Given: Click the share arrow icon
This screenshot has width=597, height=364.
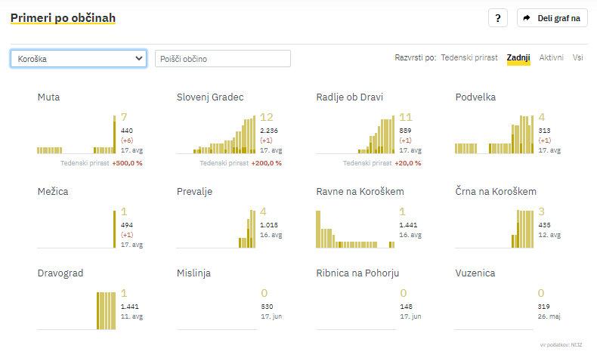Looking at the screenshot, I should pos(527,18).
